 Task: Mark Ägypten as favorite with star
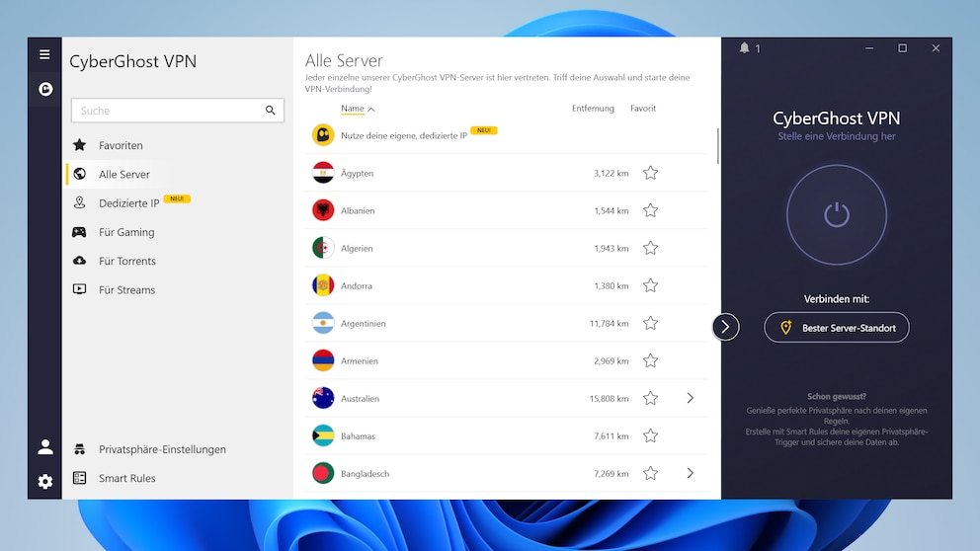tap(651, 173)
